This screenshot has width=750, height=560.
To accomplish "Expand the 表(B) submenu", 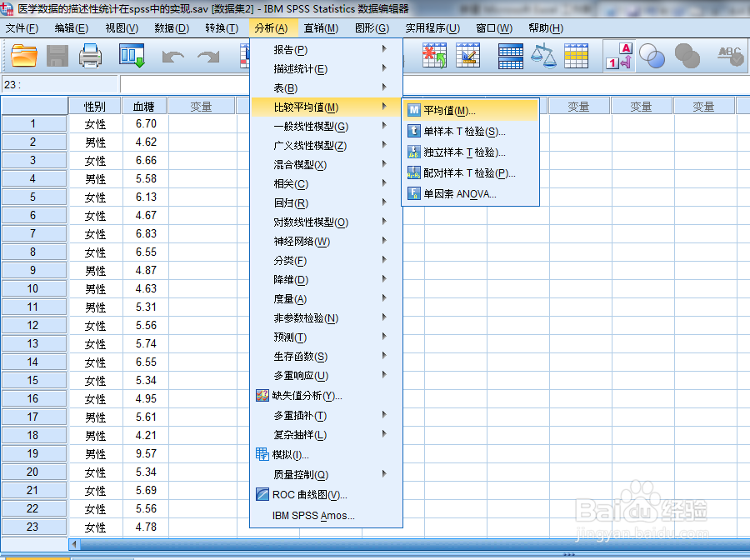I will (326, 88).
